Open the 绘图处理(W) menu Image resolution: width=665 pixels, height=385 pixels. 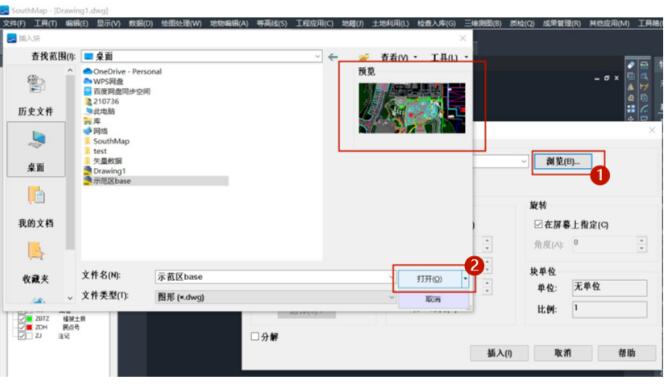181,23
